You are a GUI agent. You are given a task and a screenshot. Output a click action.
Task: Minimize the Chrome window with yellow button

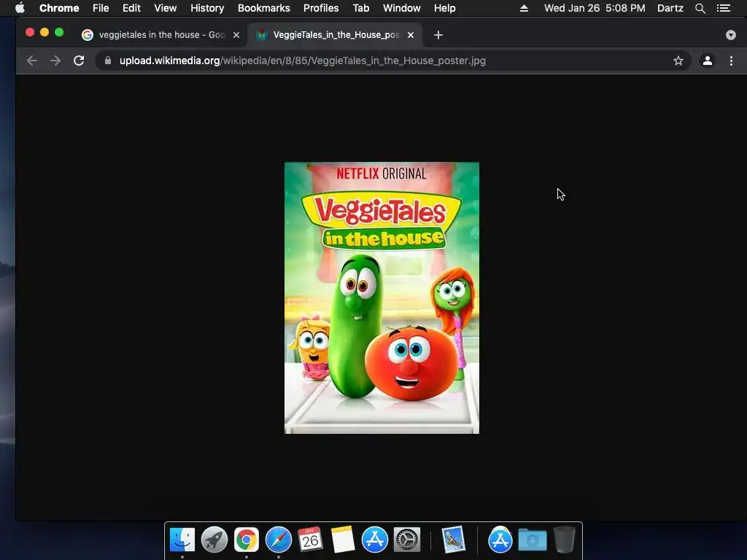[44, 32]
